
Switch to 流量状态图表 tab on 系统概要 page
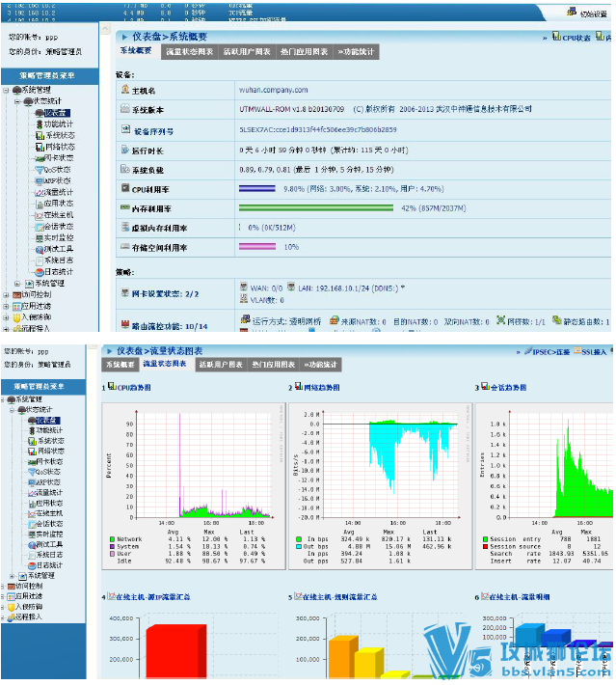point(190,52)
